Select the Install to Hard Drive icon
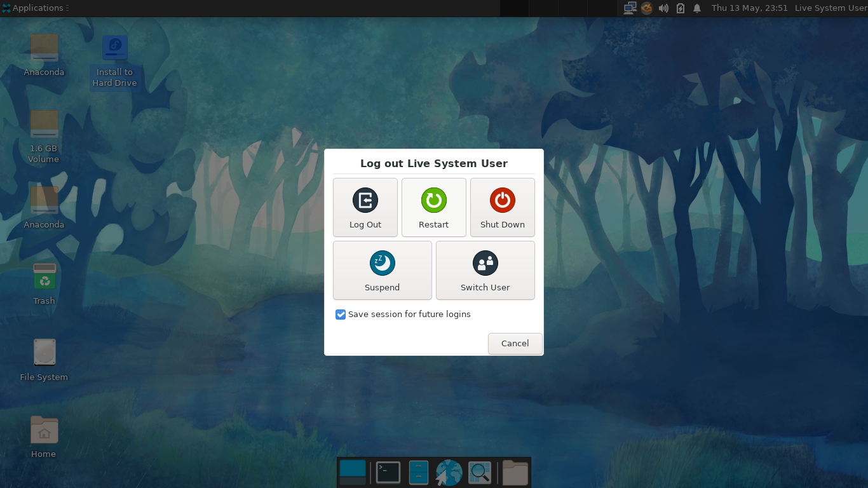The width and height of the screenshot is (868, 488). tap(115, 62)
